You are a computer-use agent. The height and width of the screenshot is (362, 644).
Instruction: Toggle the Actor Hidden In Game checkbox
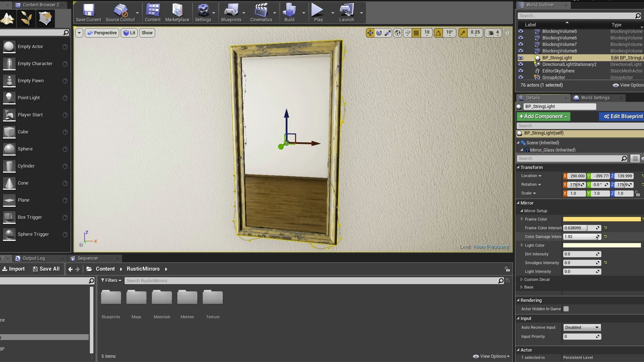point(566,309)
